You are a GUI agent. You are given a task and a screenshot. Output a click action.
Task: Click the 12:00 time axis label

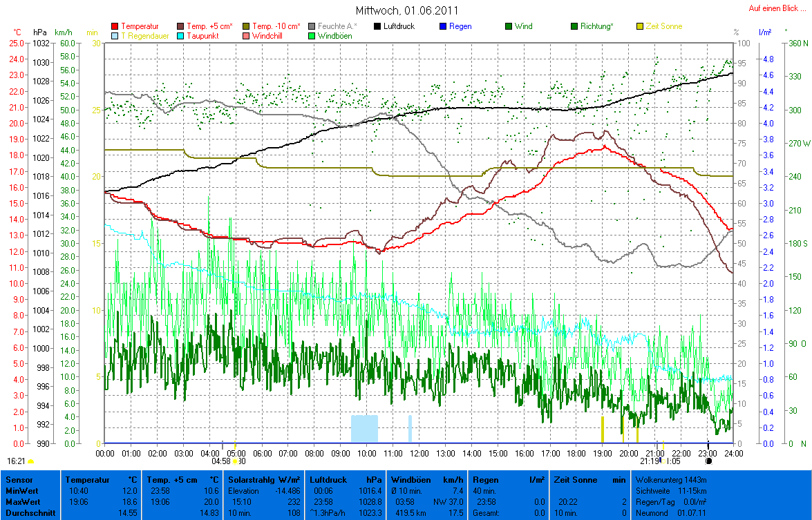(x=419, y=453)
